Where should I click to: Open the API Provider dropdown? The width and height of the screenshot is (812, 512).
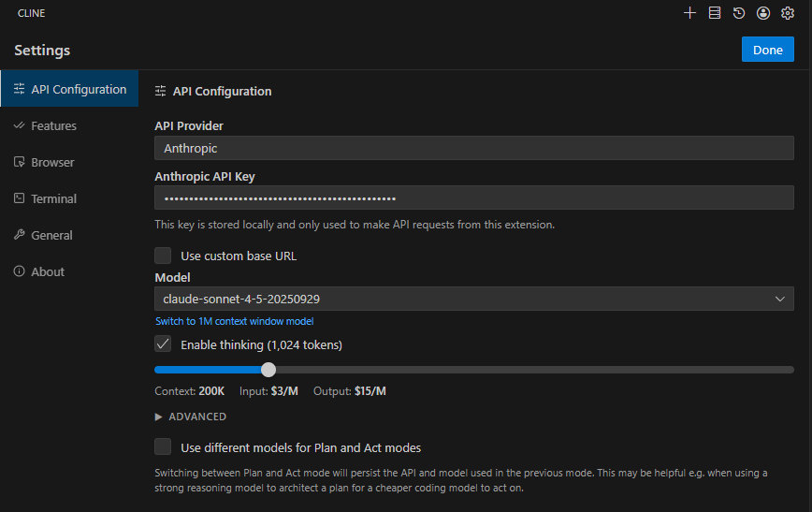click(474, 148)
